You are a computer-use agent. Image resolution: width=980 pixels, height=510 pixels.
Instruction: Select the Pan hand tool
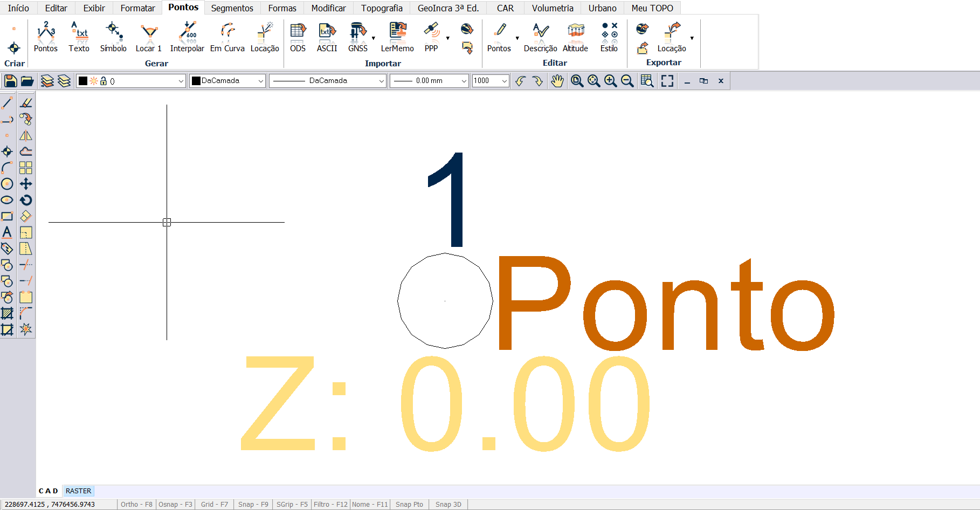pyautogui.click(x=557, y=81)
